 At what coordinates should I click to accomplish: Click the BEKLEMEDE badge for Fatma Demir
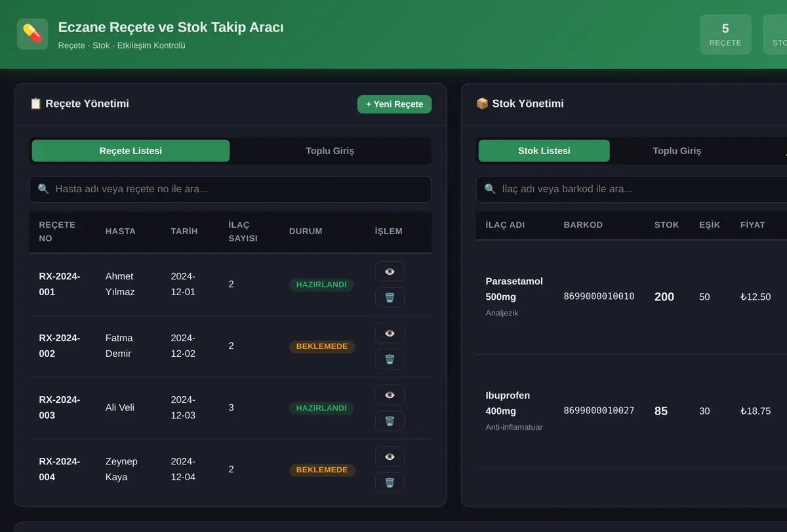pyautogui.click(x=322, y=346)
